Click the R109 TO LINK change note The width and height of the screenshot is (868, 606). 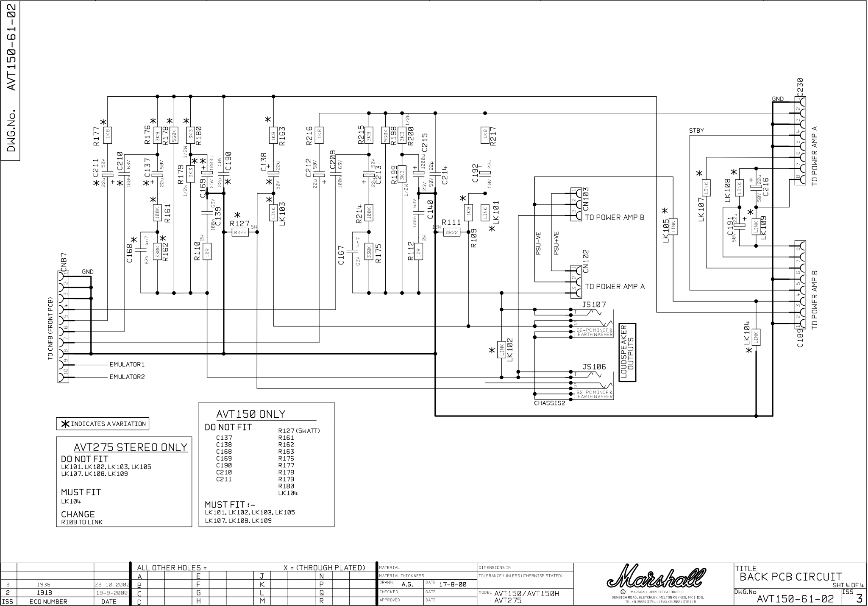(x=82, y=522)
